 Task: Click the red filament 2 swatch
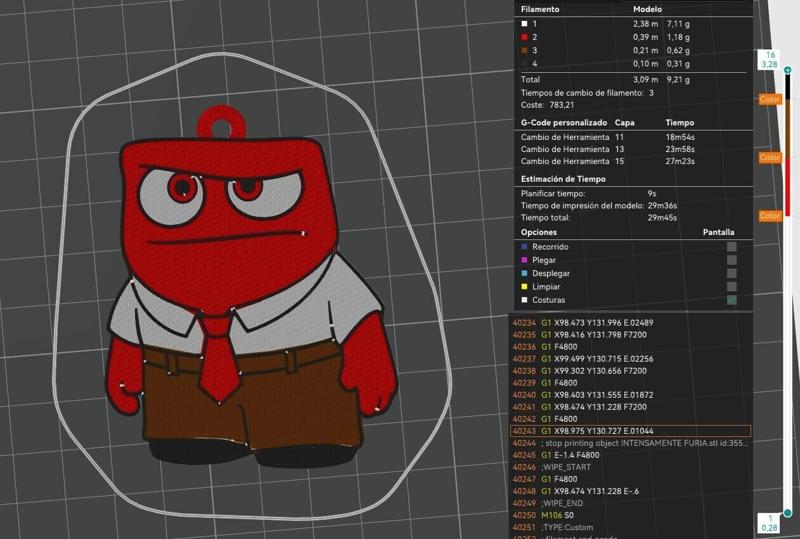(524, 36)
